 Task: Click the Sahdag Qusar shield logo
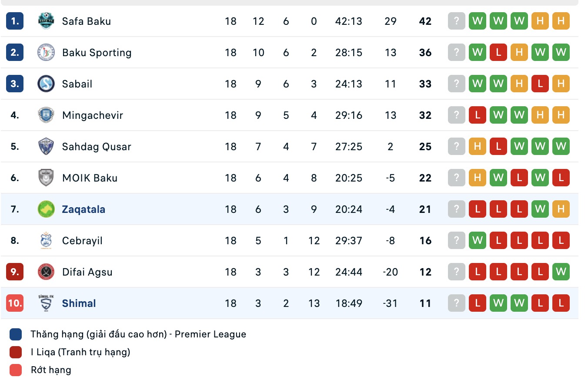pos(46,147)
